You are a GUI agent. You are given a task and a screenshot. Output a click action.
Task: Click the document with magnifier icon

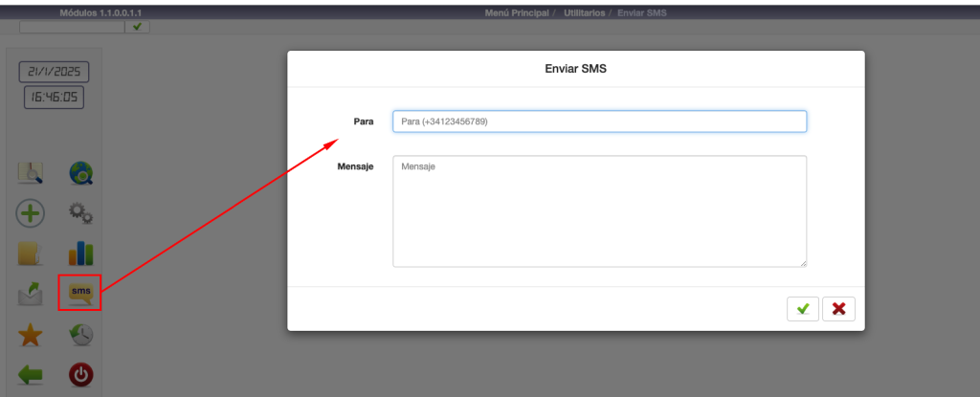pyautogui.click(x=31, y=172)
